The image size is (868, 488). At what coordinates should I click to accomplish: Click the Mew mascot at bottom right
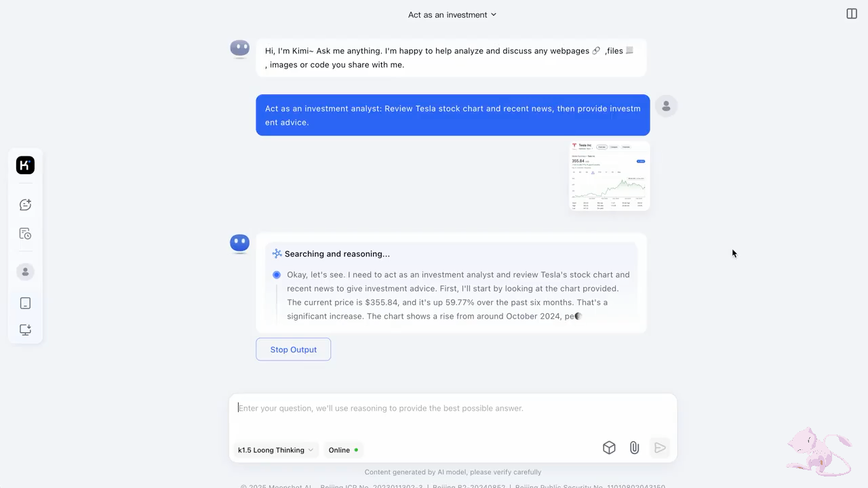(819, 451)
